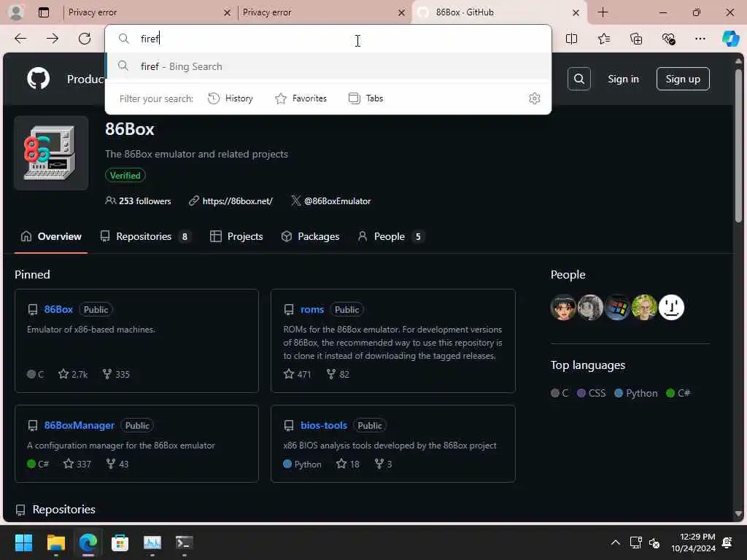This screenshot has width=747, height=560.
Task: View 471 stars of roms repository
Action: pyautogui.click(x=297, y=374)
